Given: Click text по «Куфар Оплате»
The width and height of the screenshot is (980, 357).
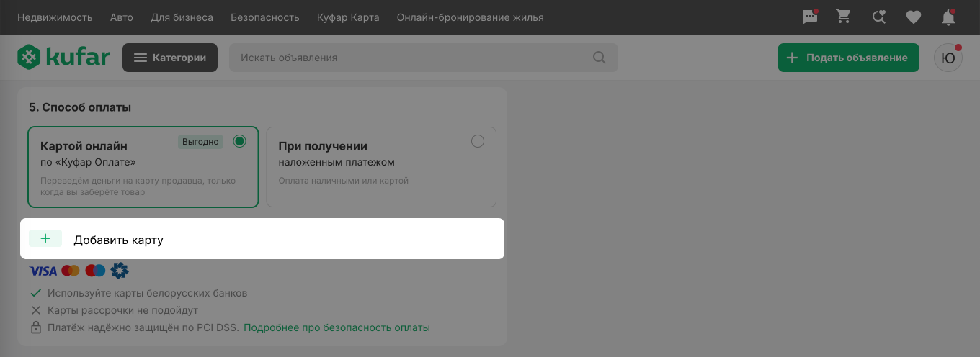Looking at the screenshot, I should 88,162.
